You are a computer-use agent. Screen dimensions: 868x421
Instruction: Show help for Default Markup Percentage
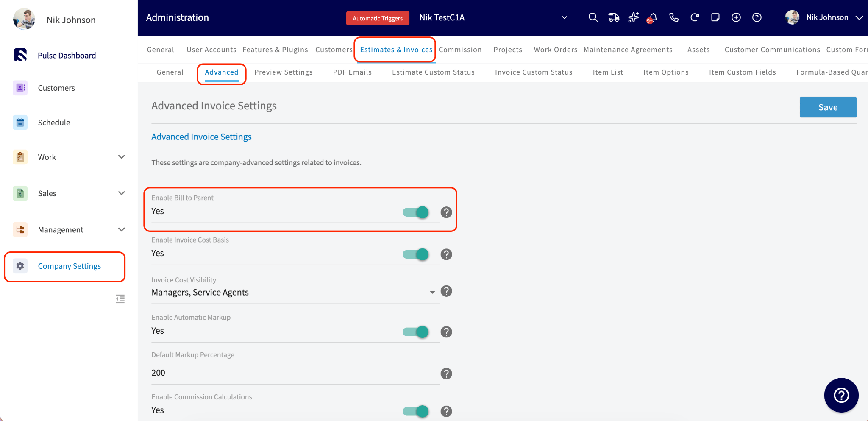(x=446, y=374)
